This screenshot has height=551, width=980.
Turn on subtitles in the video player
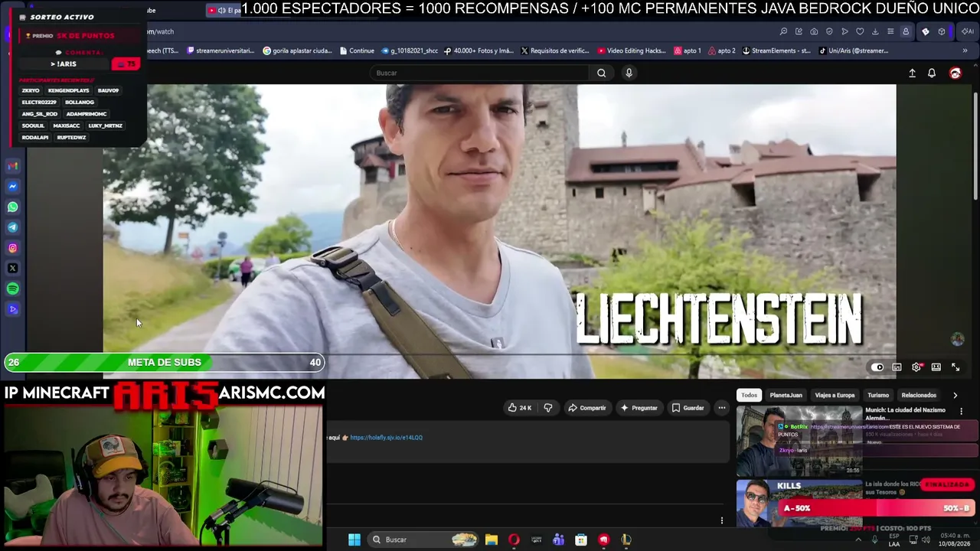(897, 367)
